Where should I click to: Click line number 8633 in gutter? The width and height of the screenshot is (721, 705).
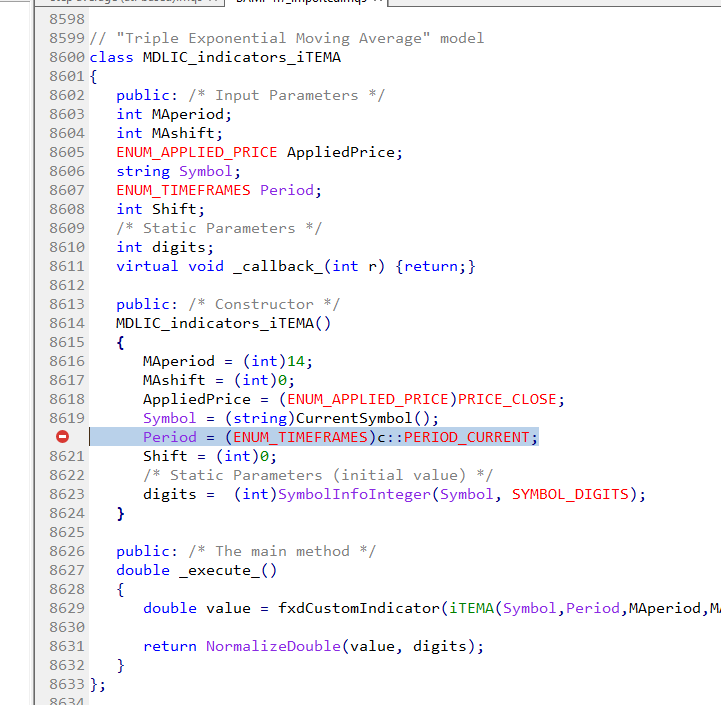(67, 684)
